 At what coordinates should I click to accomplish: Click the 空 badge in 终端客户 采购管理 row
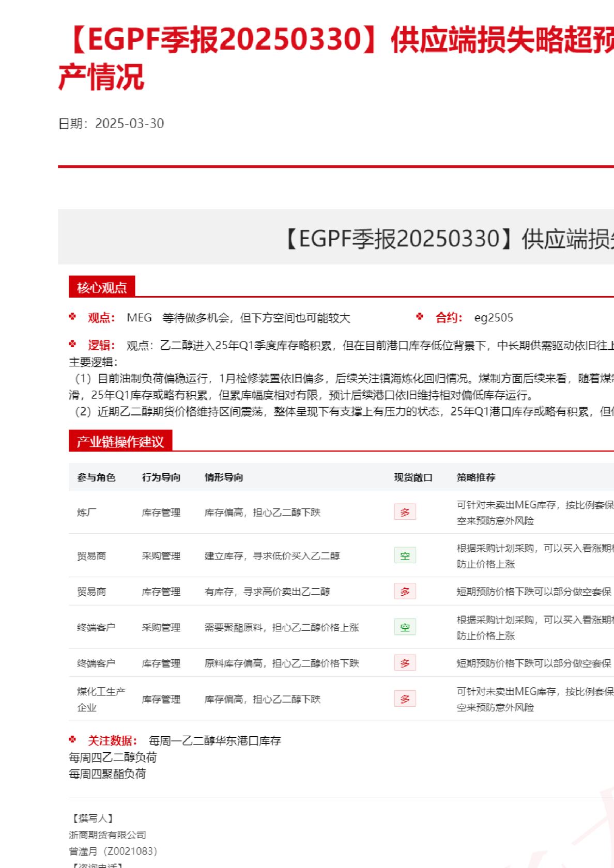pos(405,627)
